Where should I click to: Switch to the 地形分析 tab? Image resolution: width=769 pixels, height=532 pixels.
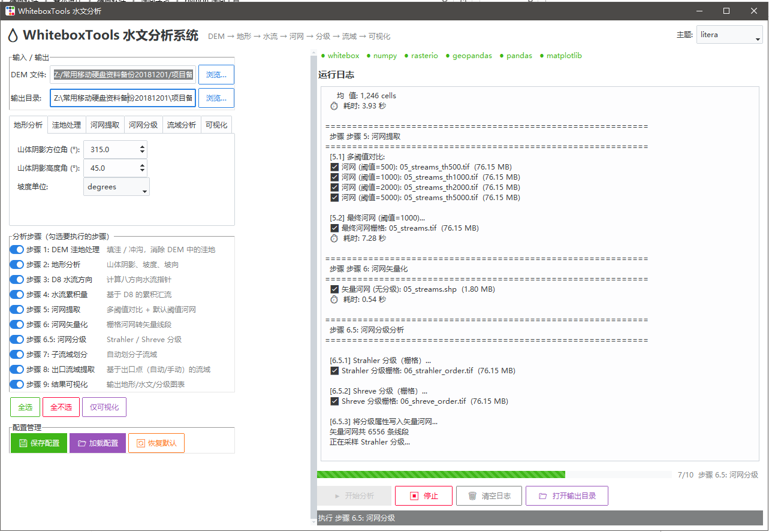(x=29, y=125)
